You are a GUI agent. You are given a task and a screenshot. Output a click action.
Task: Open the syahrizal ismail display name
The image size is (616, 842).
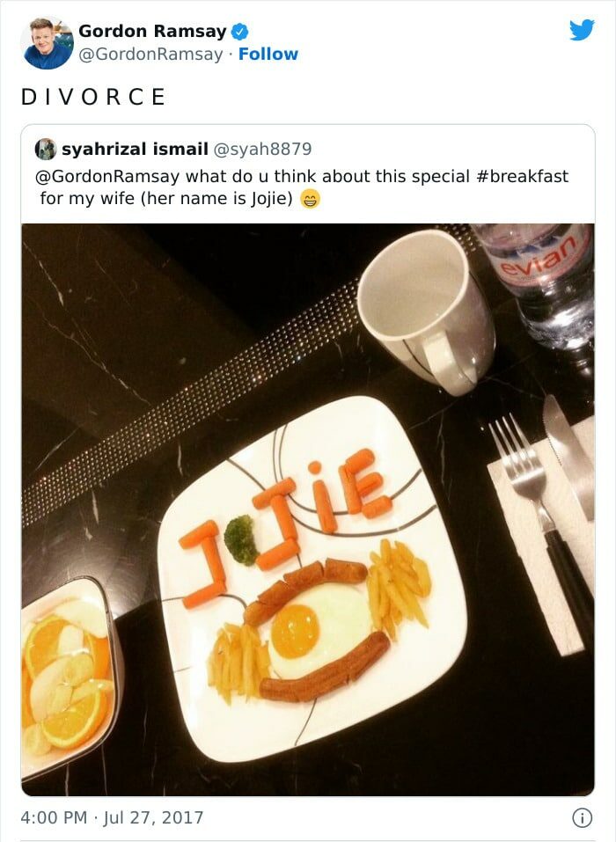[135, 149]
